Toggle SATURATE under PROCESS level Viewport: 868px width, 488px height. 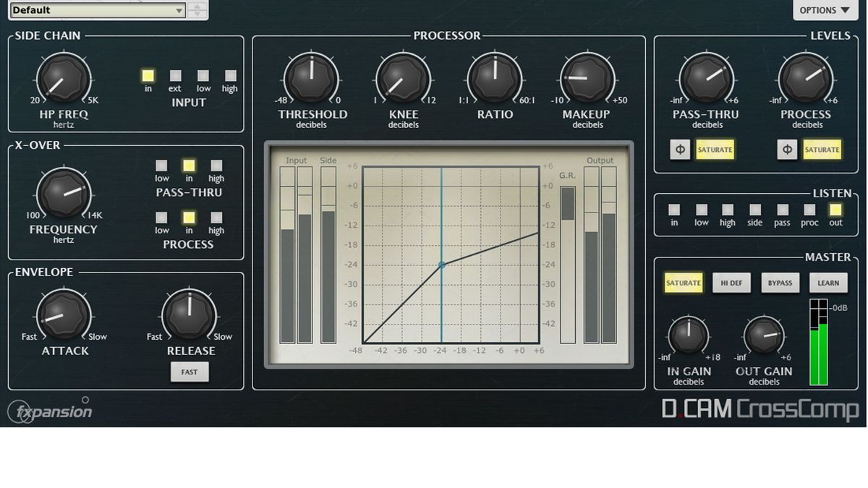tap(822, 150)
